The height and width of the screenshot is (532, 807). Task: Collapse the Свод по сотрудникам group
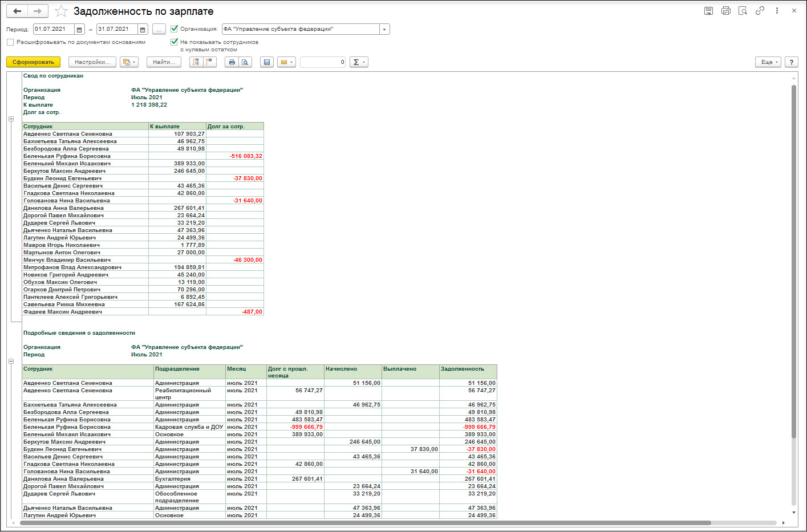coord(11,119)
